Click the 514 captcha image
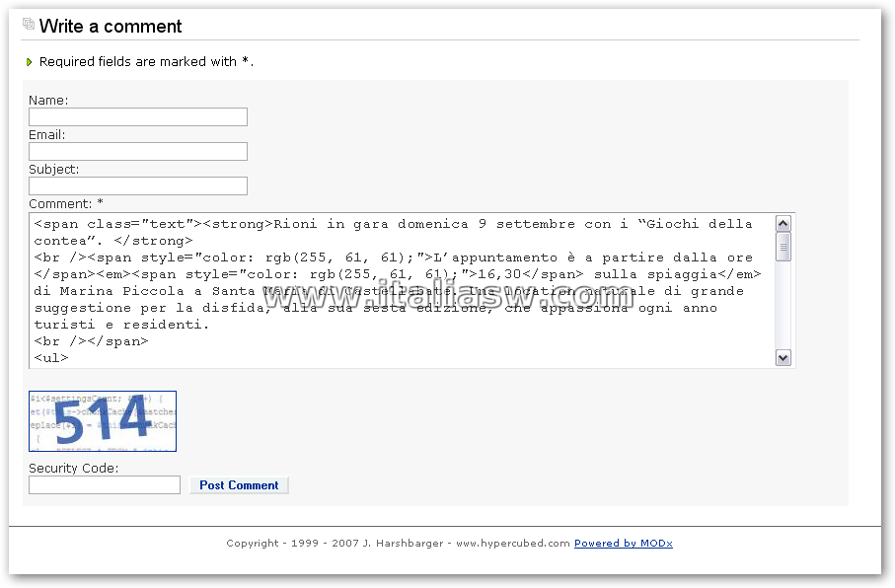895x588 pixels. [103, 421]
